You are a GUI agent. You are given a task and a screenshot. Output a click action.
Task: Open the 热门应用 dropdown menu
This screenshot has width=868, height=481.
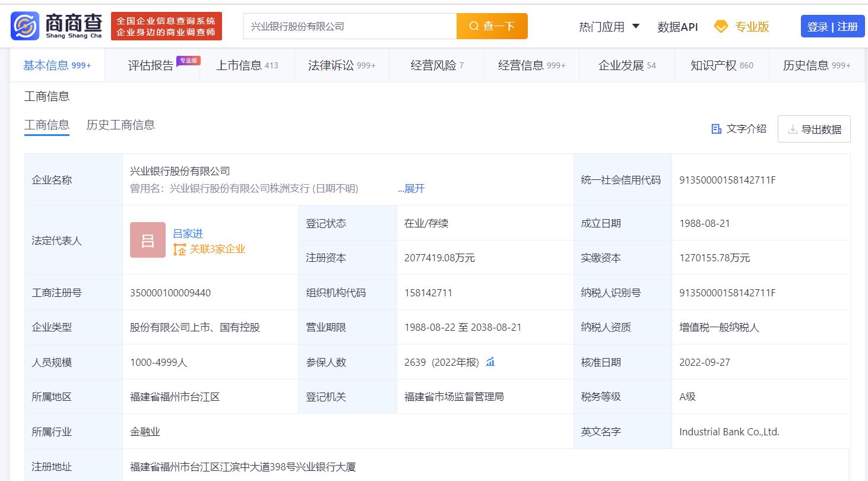pos(609,27)
